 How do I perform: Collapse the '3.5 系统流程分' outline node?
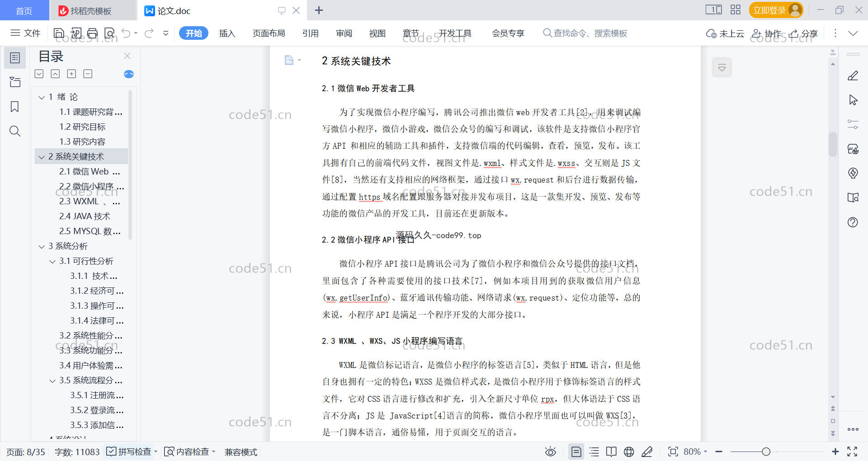click(x=52, y=381)
